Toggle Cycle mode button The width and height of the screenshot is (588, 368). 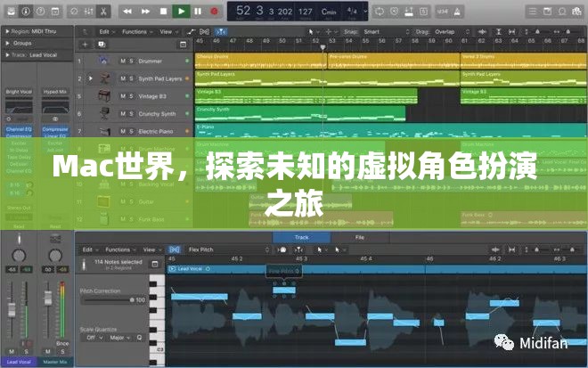coord(380,12)
